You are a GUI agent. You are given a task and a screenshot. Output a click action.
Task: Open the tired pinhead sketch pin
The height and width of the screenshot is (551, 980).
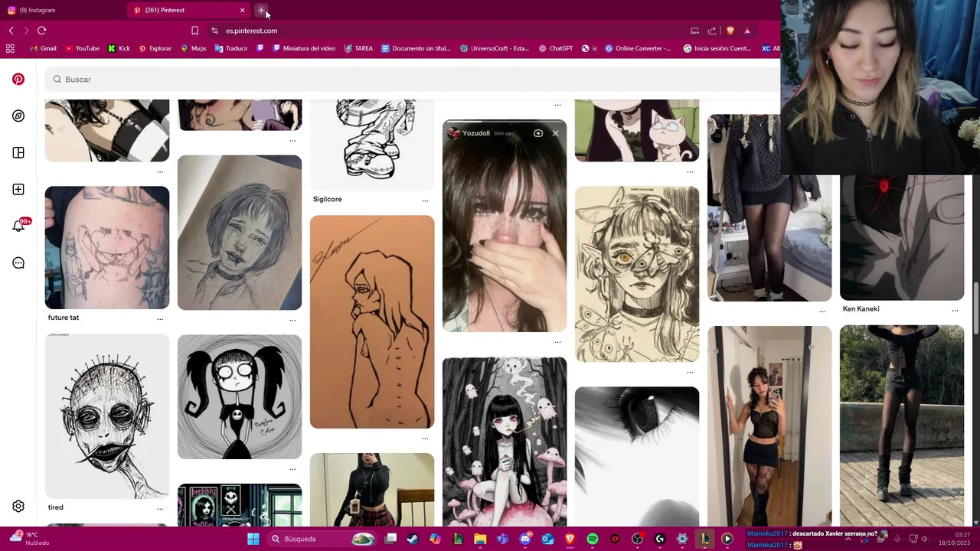107,416
